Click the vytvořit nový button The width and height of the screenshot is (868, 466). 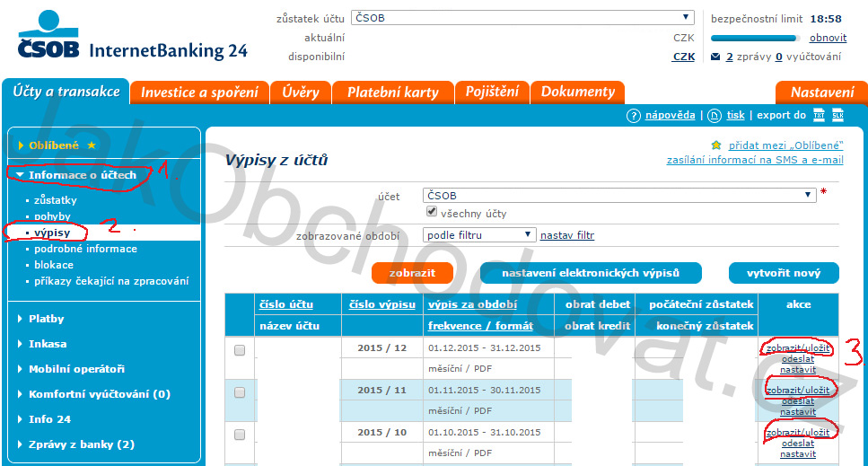coord(784,273)
